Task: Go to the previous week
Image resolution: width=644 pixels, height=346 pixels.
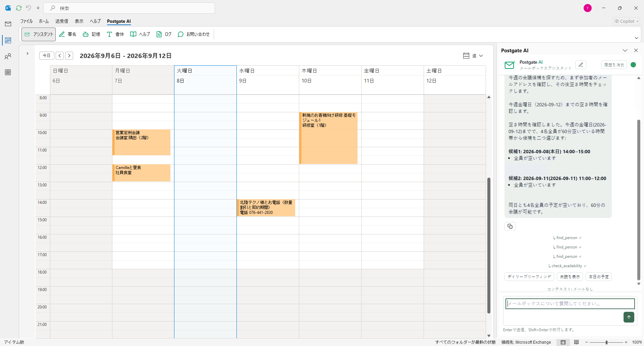Action: click(60, 56)
